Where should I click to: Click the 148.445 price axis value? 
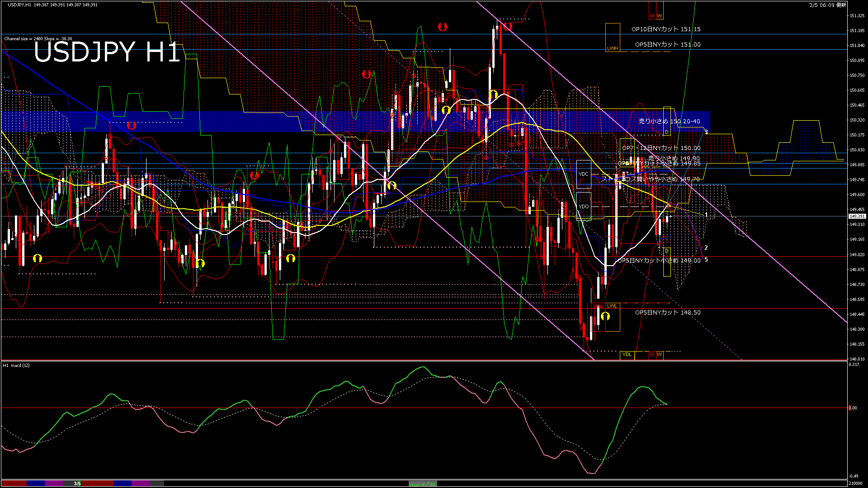tap(857, 314)
